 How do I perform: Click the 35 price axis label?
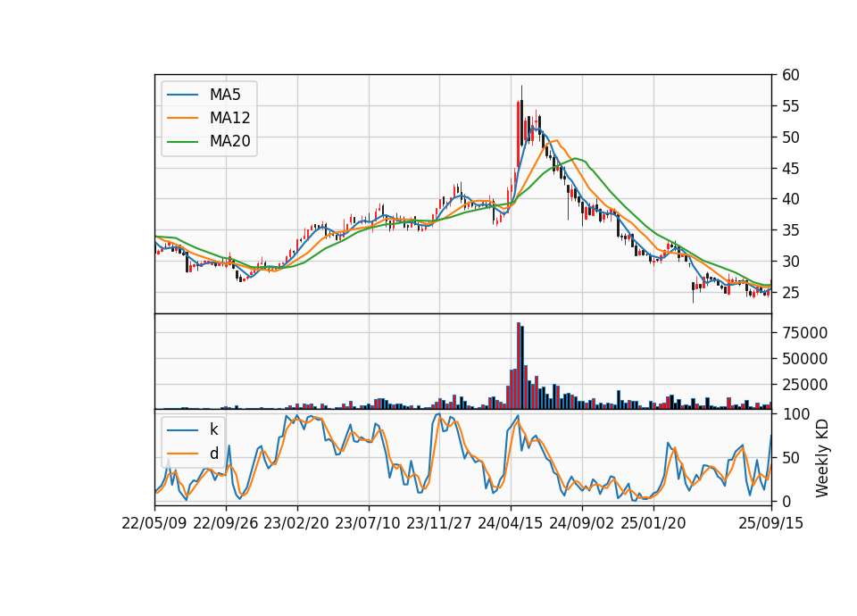(790, 230)
